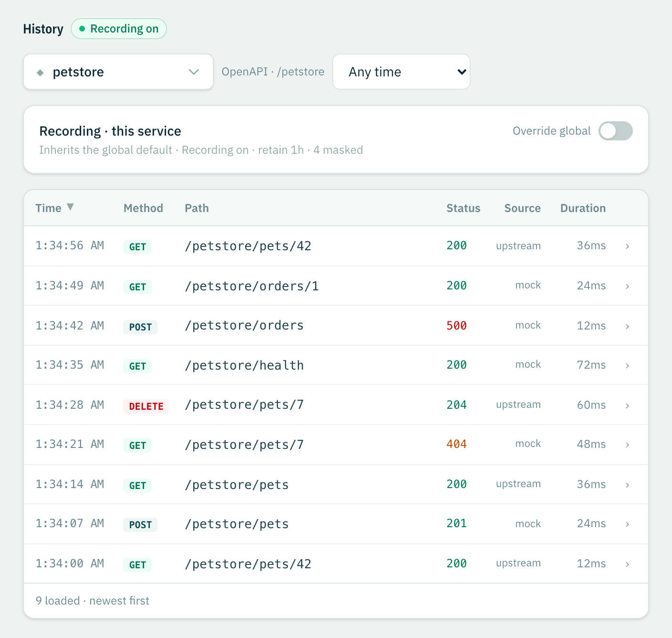Click the Status column header
Image resolution: width=672 pixels, height=638 pixels.
[x=463, y=208]
